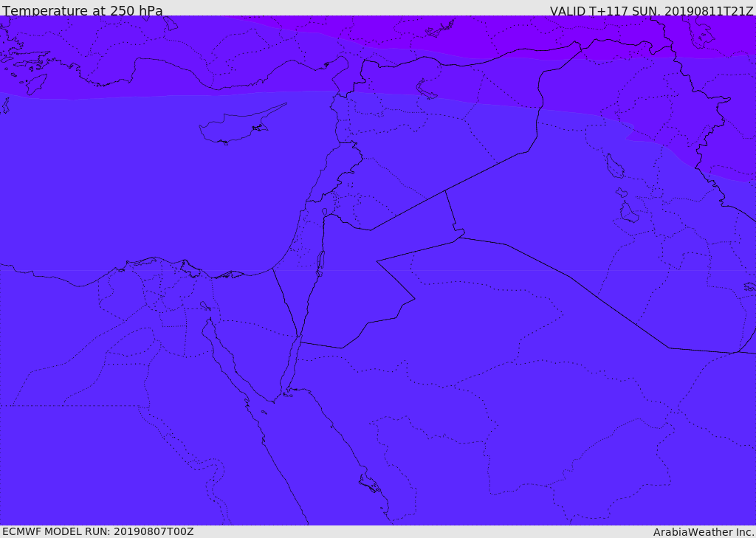Click the ECMWF MODEL RUN label

coord(97,531)
